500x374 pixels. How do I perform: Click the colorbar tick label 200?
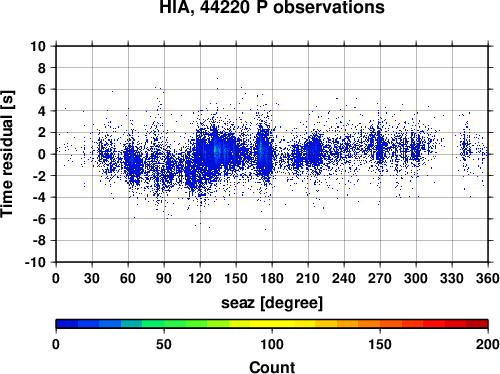488,344
